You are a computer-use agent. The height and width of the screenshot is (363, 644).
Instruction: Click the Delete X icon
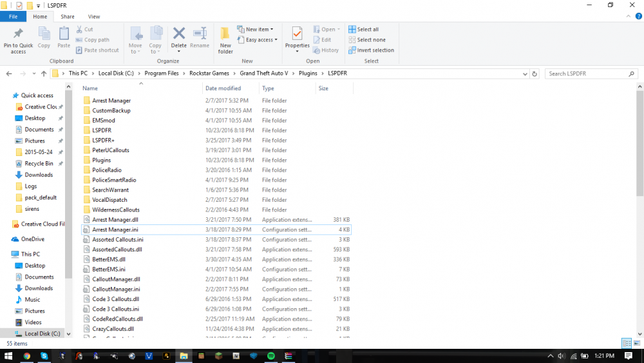[x=178, y=33]
